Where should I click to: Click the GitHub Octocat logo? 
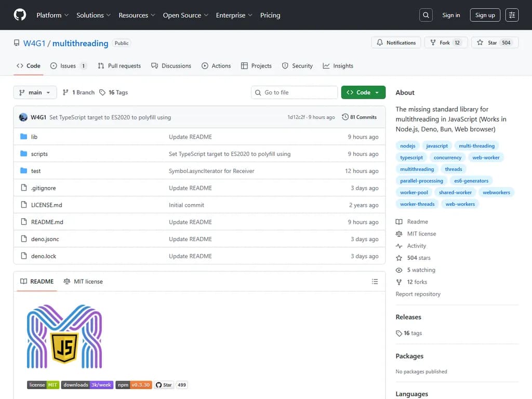(x=20, y=15)
